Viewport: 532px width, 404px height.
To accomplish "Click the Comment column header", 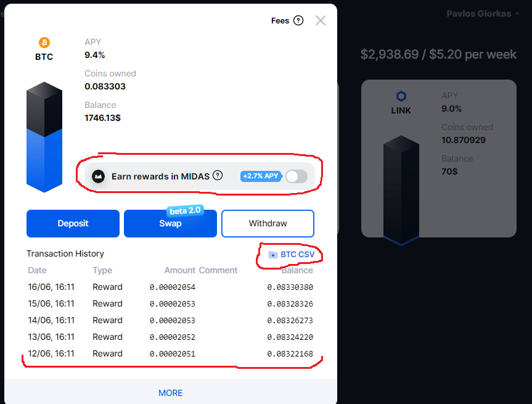I will pyautogui.click(x=218, y=270).
